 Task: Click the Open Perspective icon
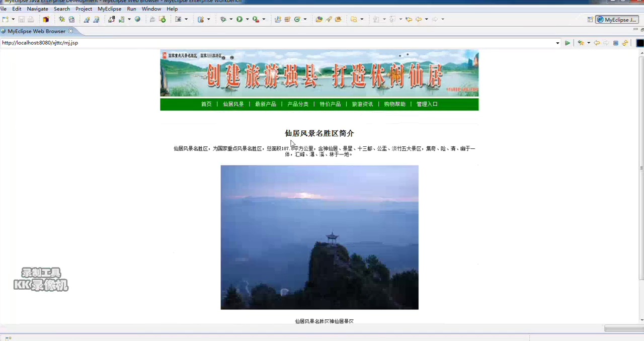590,20
